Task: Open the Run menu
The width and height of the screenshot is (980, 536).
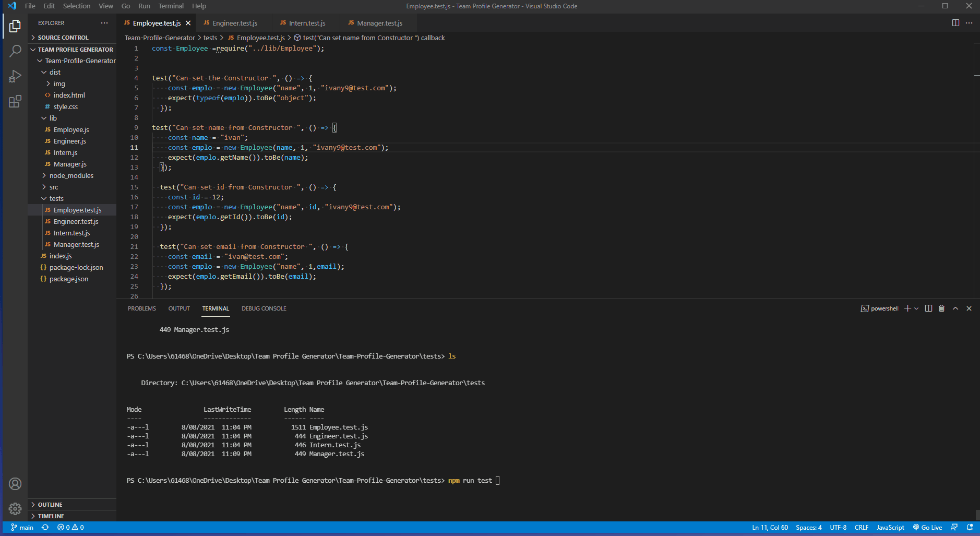Action: (x=144, y=6)
